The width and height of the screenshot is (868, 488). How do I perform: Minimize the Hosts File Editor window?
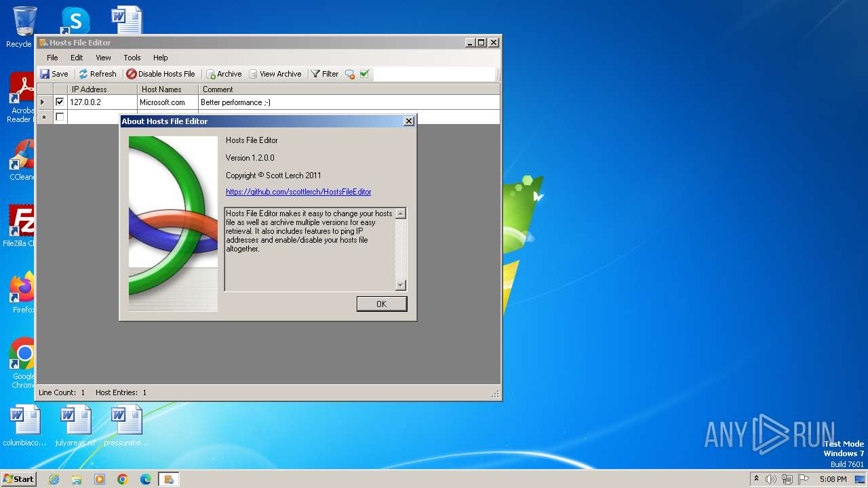[x=470, y=42]
